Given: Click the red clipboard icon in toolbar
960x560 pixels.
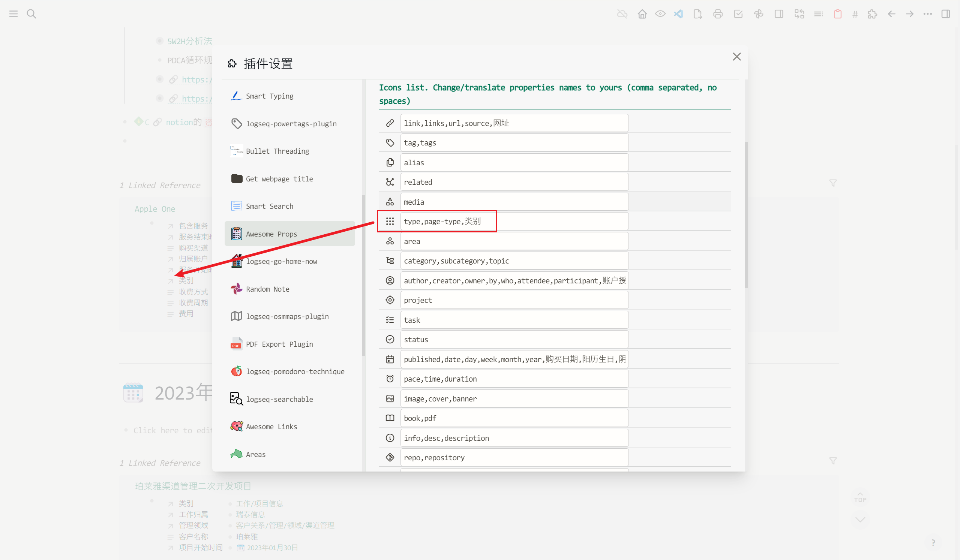Looking at the screenshot, I should tap(837, 14).
